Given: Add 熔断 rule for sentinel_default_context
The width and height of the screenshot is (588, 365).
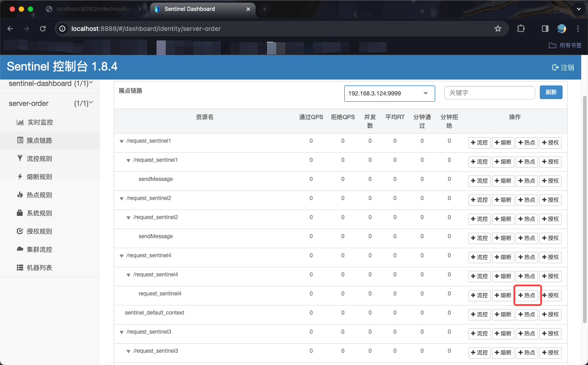Looking at the screenshot, I should (503, 315).
